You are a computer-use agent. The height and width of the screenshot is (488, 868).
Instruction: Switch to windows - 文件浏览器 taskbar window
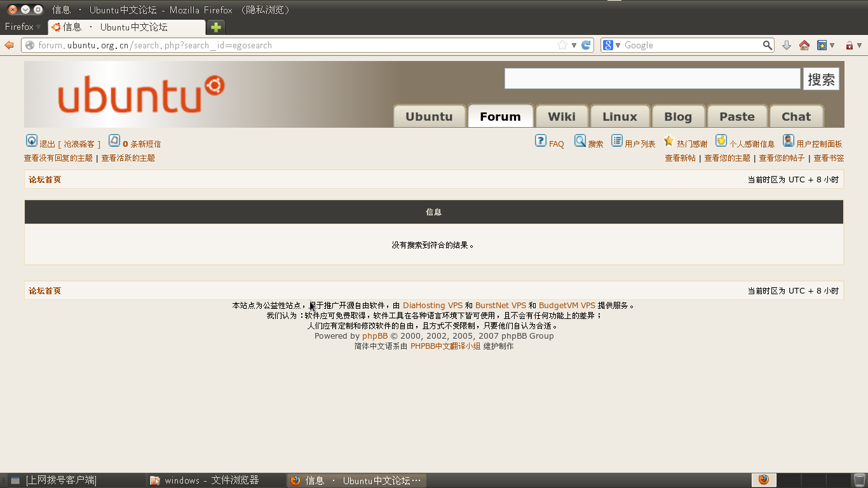pos(216,480)
